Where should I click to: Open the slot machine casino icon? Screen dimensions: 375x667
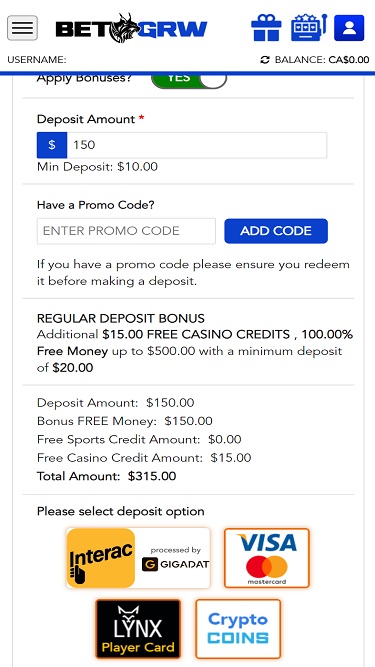point(309,28)
